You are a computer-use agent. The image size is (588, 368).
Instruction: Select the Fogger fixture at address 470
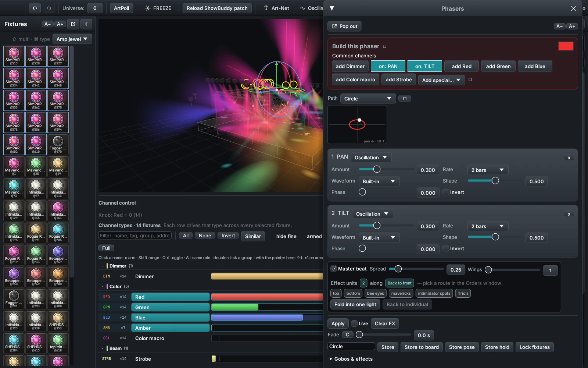(58, 145)
